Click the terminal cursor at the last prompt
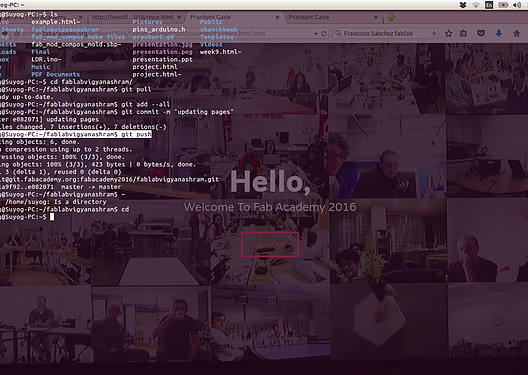 (52, 217)
